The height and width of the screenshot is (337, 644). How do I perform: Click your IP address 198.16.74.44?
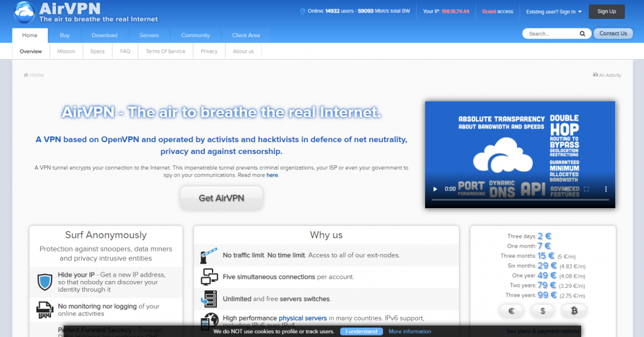coord(455,11)
